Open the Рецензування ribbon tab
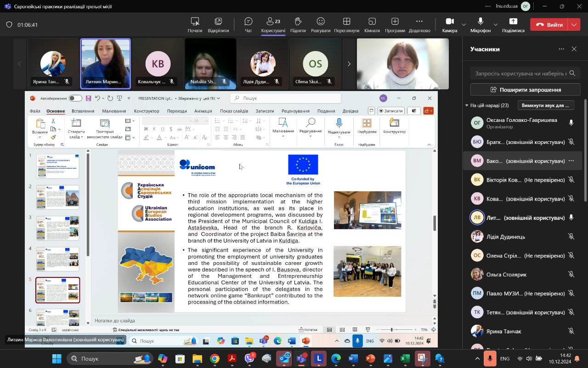Viewport: 588px width, 368px height. point(296,111)
